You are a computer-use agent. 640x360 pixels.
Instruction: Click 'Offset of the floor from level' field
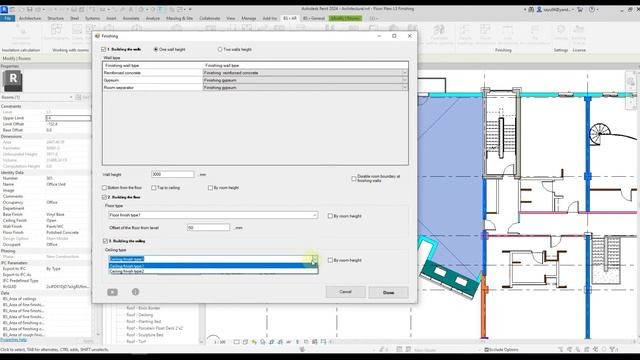[x=209, y=228]
